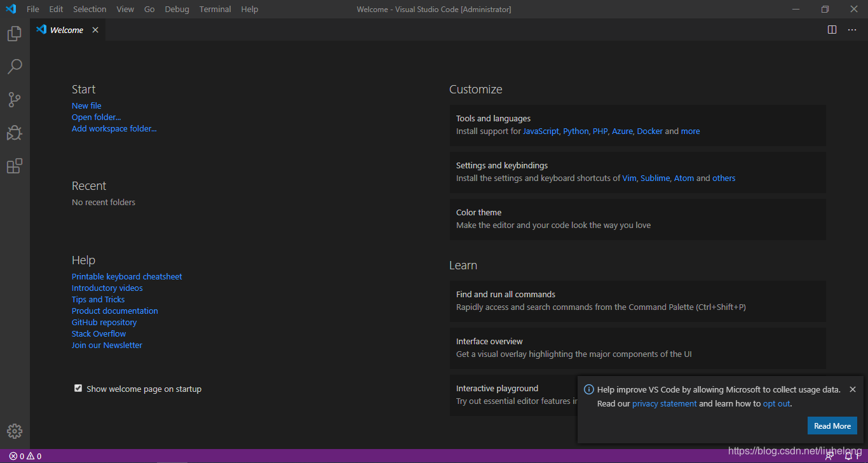Open the Terminal menu

point(215,9)
